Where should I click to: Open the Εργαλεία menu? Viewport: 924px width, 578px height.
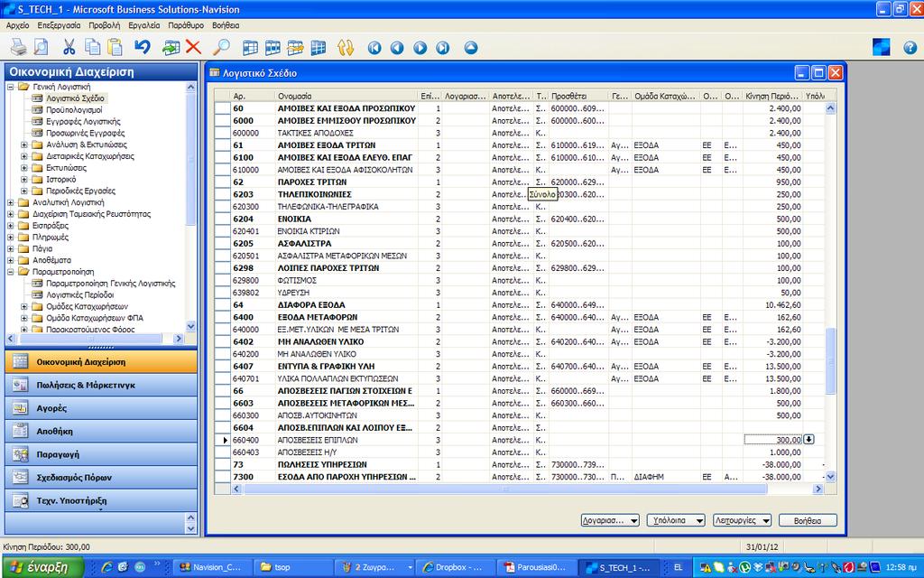[143, 25]
